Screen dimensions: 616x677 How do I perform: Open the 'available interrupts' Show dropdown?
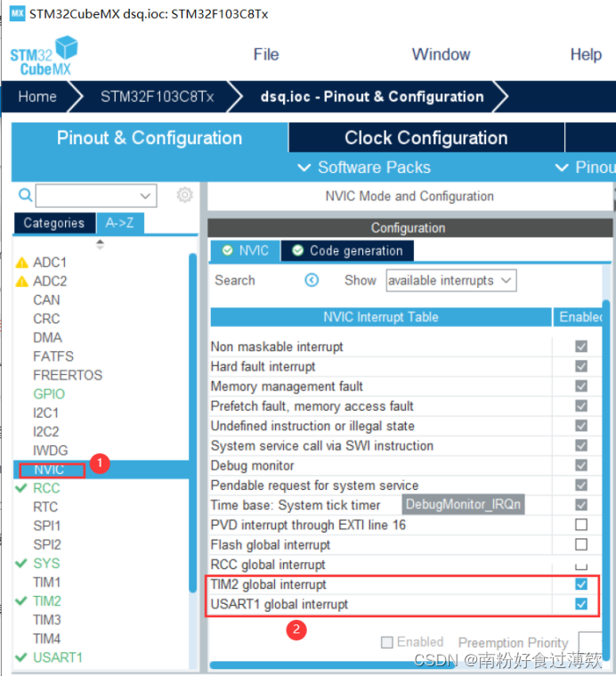[x=451, y=281]
